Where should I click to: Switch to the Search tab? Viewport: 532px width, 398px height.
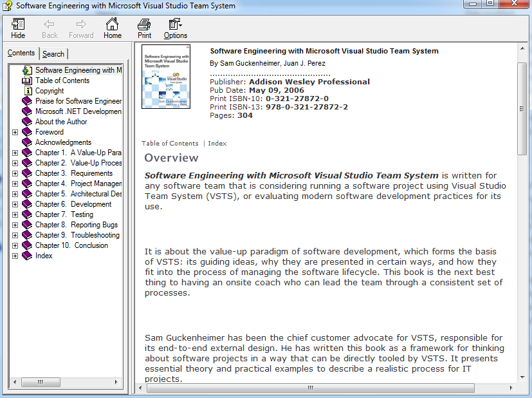tap(53, 54)
